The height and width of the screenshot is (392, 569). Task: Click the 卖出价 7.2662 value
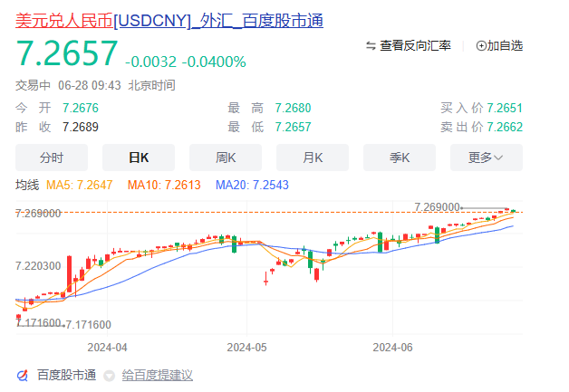coord(505,127)
